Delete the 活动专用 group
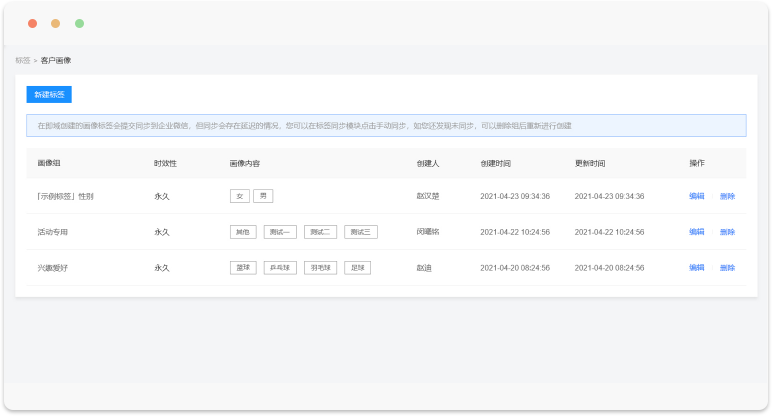The image size is (772, 416). 727,232
